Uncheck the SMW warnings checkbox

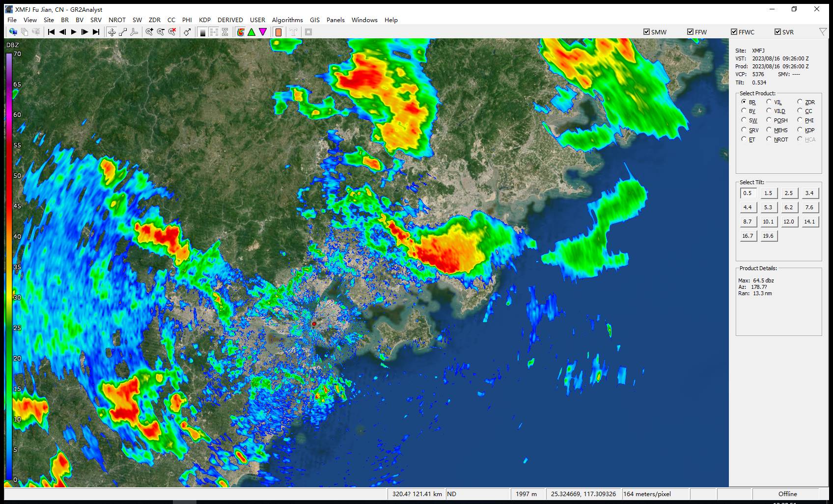point(647,32)
